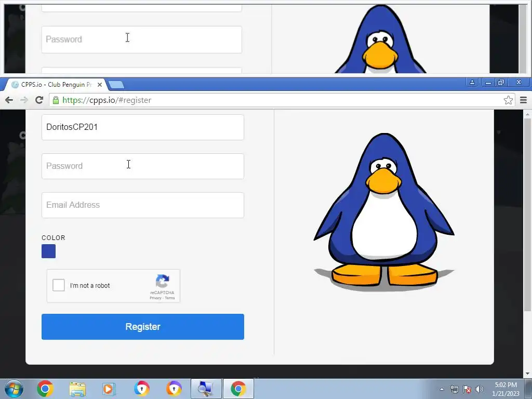532x399 pixels.
Task: Close the CPPS.io tab
Action: 99,85
